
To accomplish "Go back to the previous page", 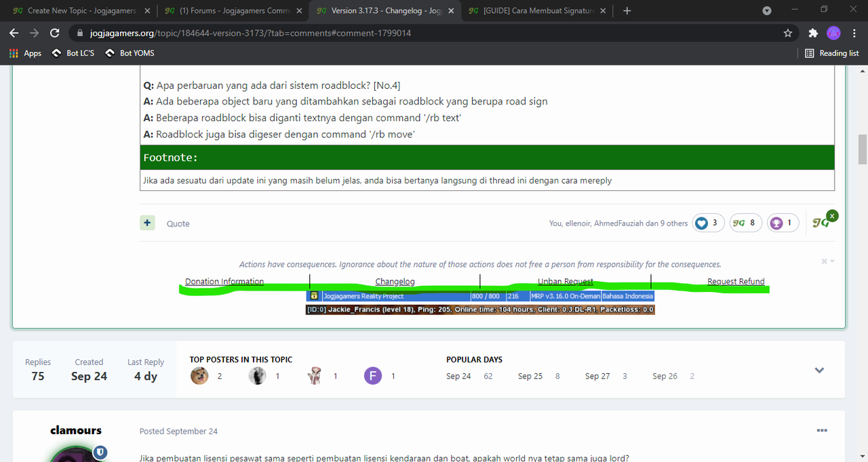I will pos(14,33).
